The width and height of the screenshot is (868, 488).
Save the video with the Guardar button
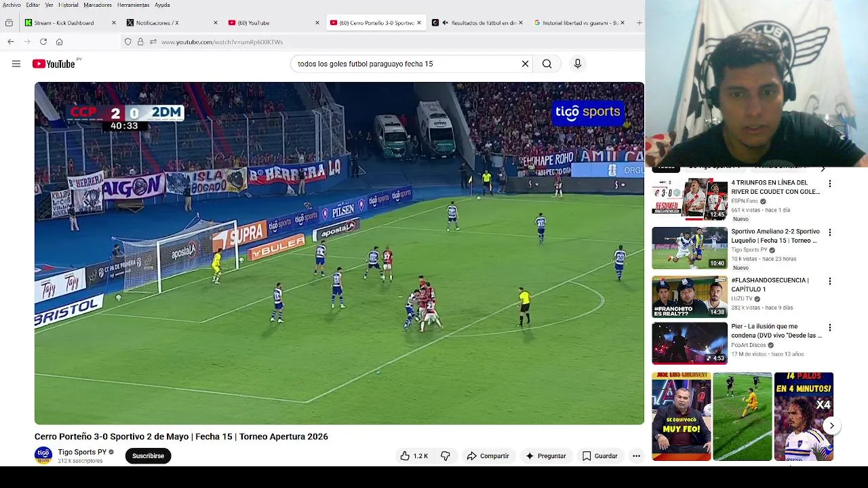[600, 456]
